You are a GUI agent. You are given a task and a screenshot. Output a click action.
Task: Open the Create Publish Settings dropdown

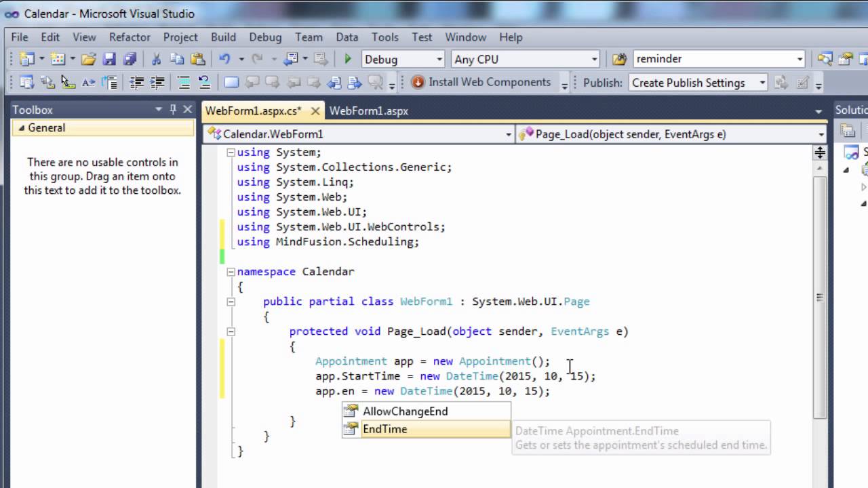coord(762,83)
